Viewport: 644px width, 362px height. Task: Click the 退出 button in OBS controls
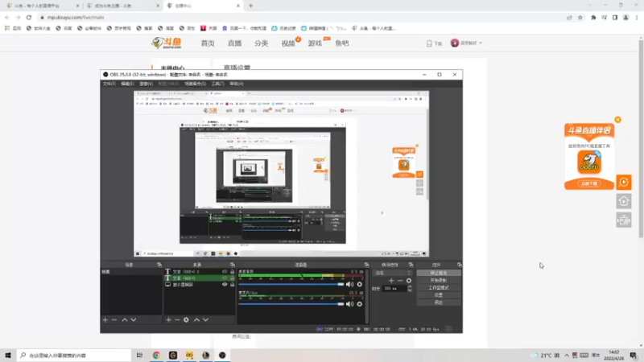pos(438,302)
